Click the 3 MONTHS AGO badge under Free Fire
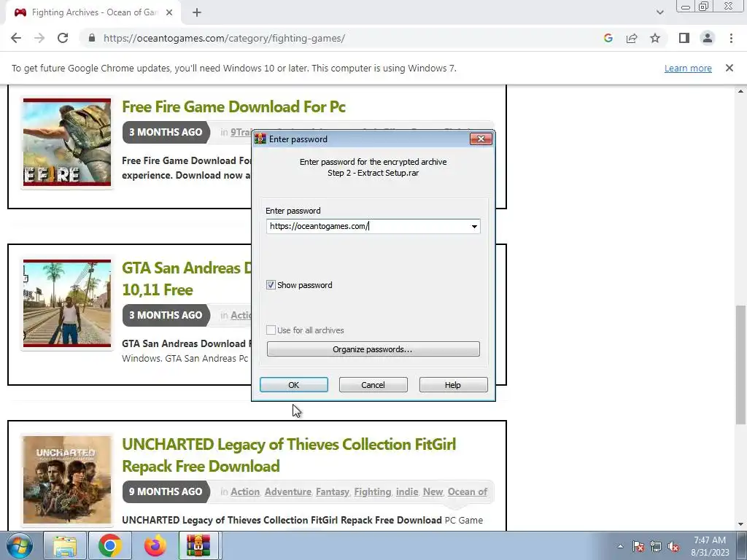This screenshot has width=747, height=560. coord(166,133)
